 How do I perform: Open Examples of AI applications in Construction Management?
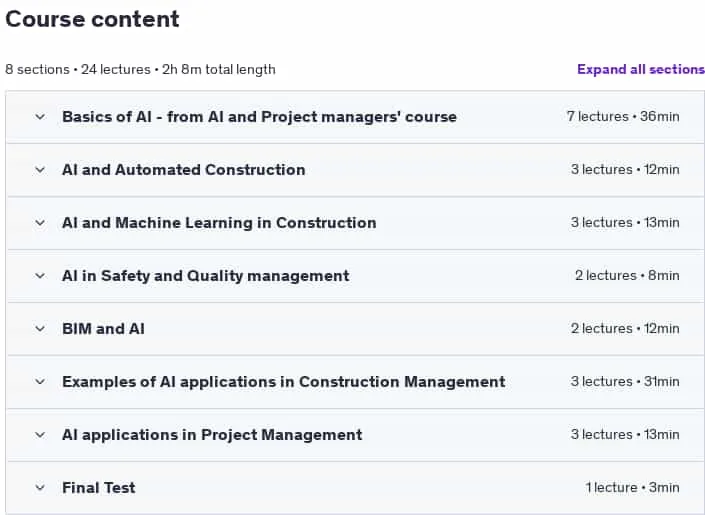point(284,382)
